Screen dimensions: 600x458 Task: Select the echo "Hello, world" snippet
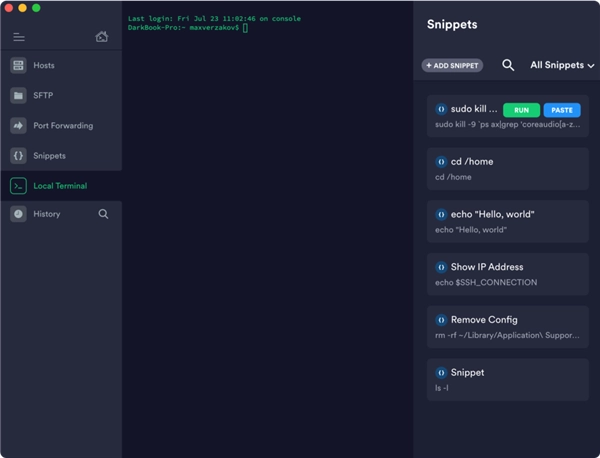tap(507, 221)
